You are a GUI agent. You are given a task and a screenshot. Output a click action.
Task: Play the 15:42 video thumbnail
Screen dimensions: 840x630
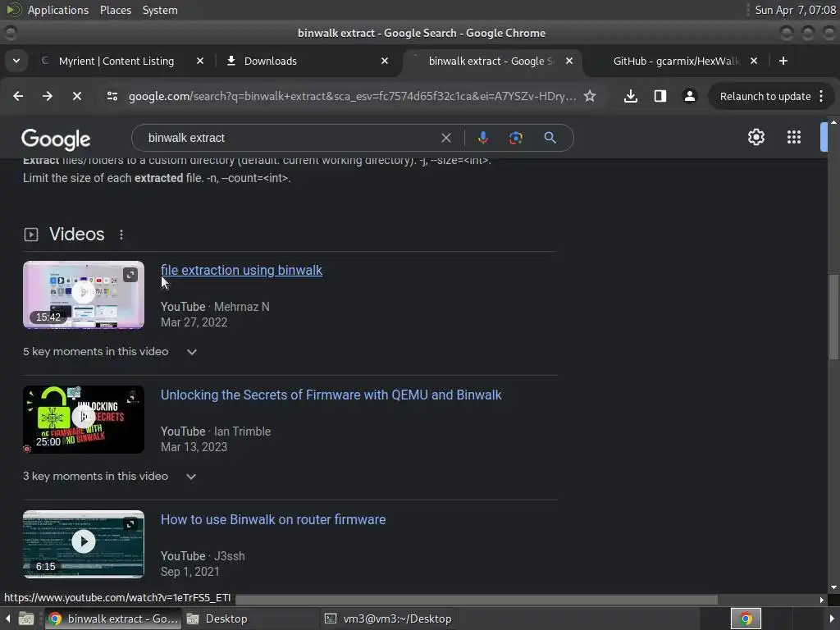tap(84, 294)
